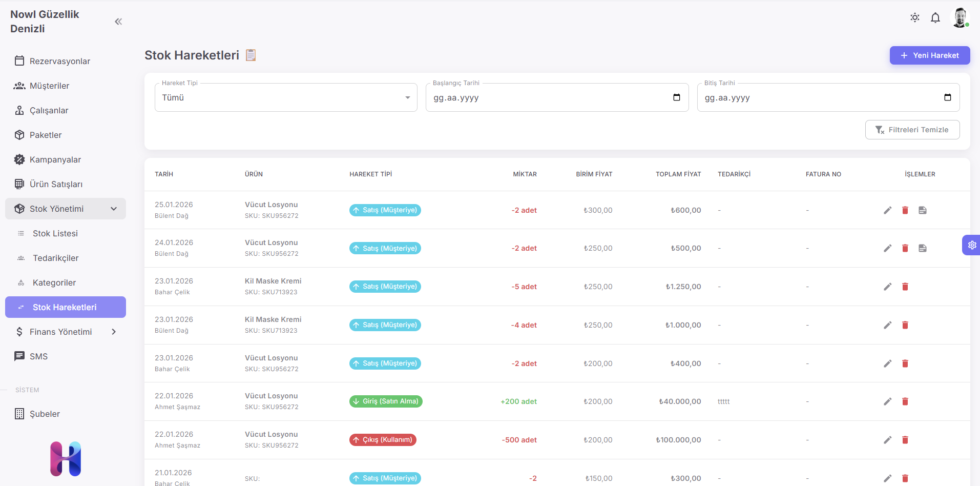
Task: Open the Hareket Tipi dropdown
Action: click(x=286, y=97)
